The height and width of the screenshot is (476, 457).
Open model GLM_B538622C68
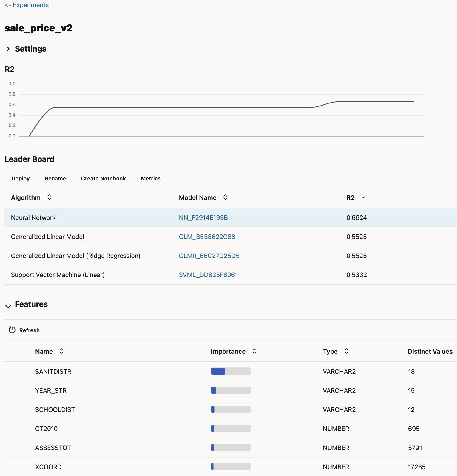[207, 237]
